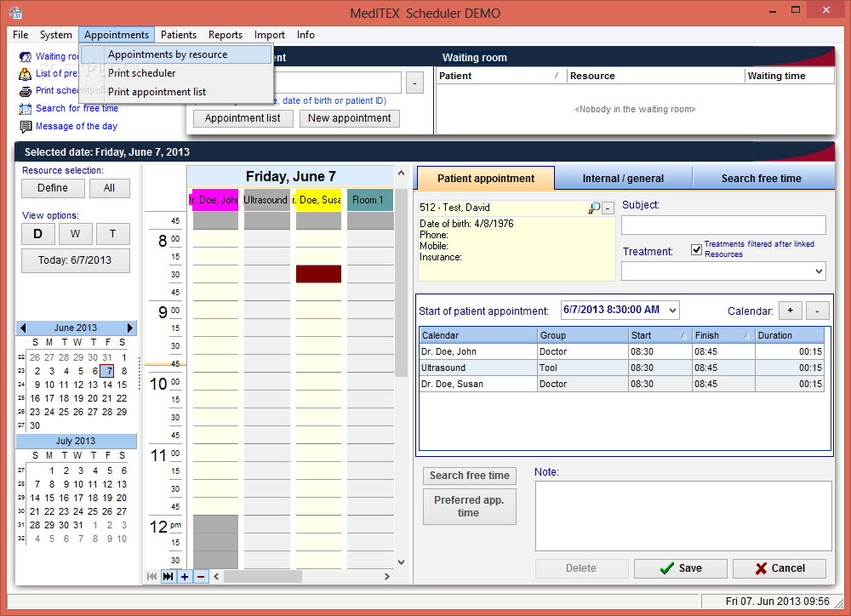Click the Preferred app. time button
The image size is (851, 616).
pyautogui.click(x=469, y=506)
